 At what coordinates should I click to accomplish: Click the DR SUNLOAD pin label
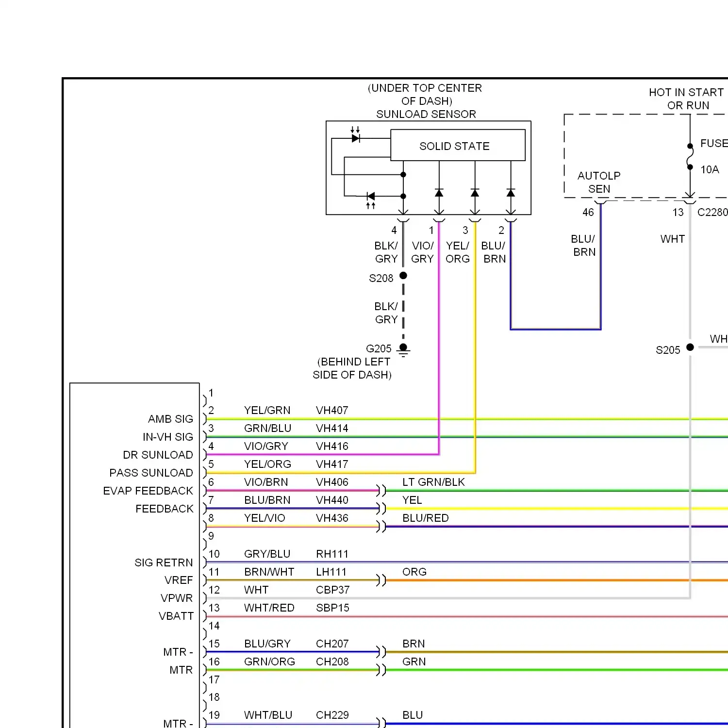point(158,455)
